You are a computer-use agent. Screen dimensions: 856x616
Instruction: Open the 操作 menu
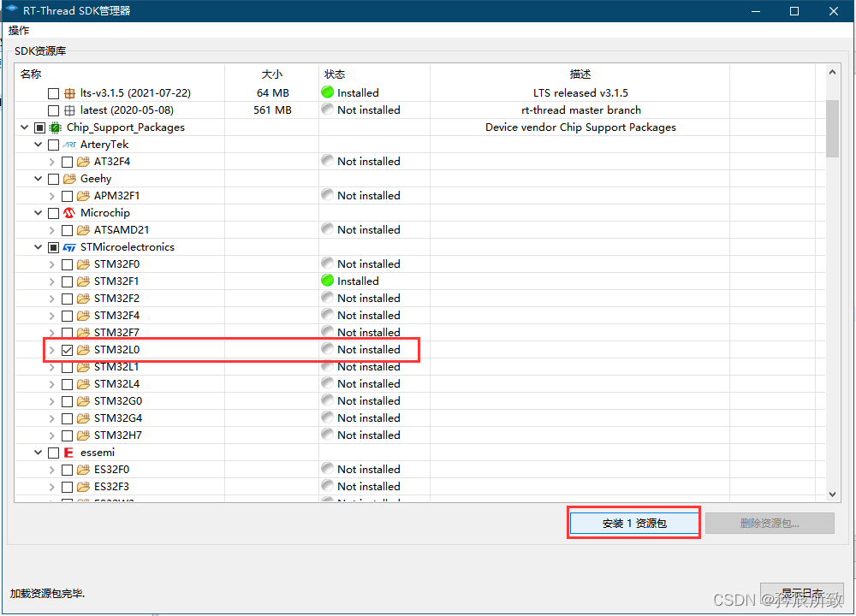[19, 31]
